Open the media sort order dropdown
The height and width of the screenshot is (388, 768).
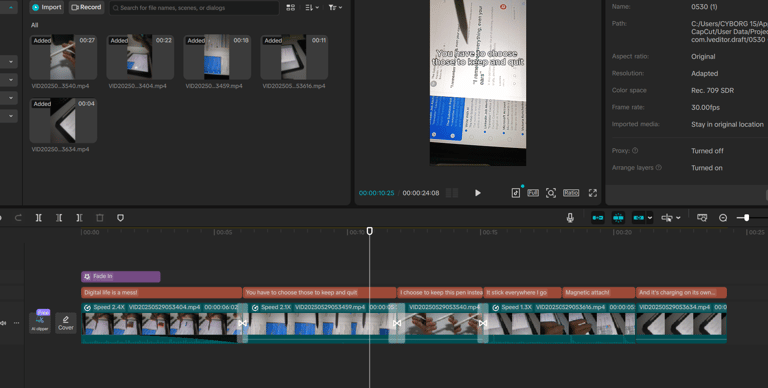click(x=312, y=7)
